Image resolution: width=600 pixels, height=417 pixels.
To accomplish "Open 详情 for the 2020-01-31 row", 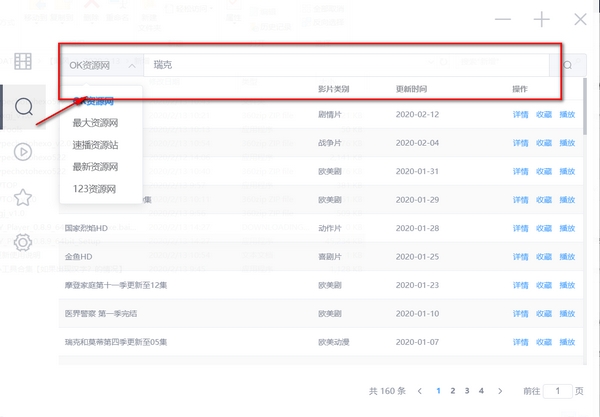I will pyautogui.click(x=520, y=171).
